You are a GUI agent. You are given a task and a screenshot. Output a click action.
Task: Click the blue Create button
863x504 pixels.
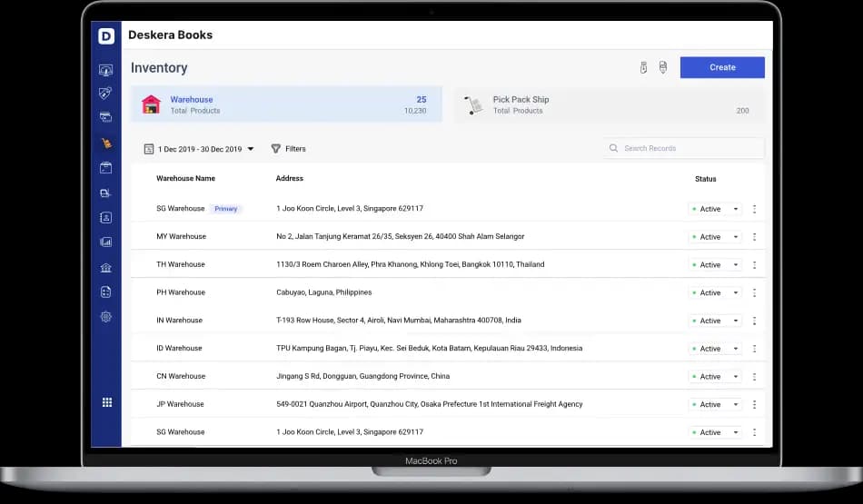[722, 67]
